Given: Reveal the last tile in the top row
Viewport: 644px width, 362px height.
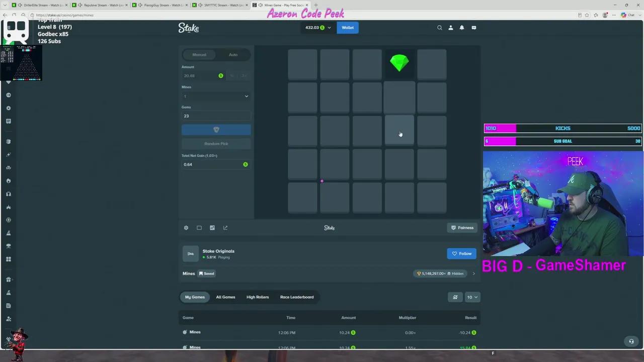Looking at the screenshot, I should [432, 64].
